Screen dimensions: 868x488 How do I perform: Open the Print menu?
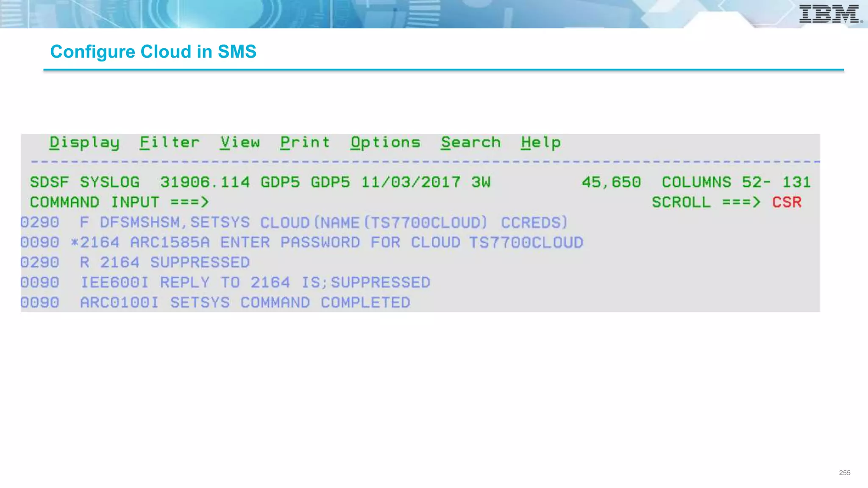click(x=305, y=142)
